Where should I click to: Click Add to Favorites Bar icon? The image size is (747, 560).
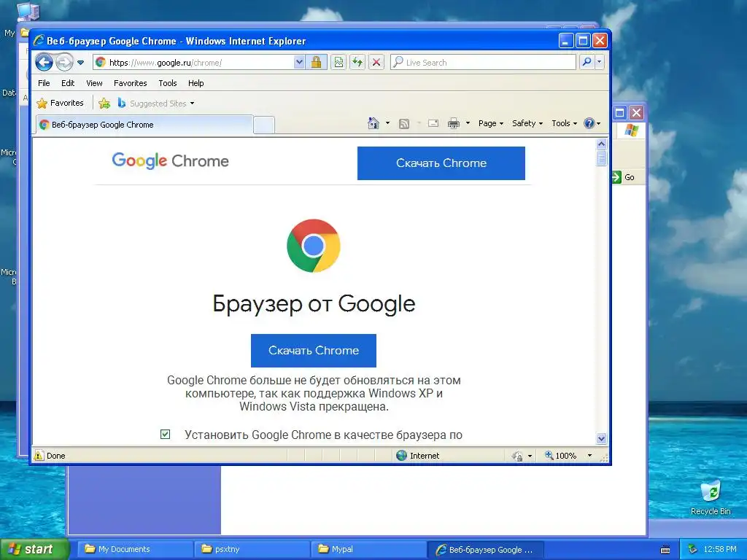point(104,103)
